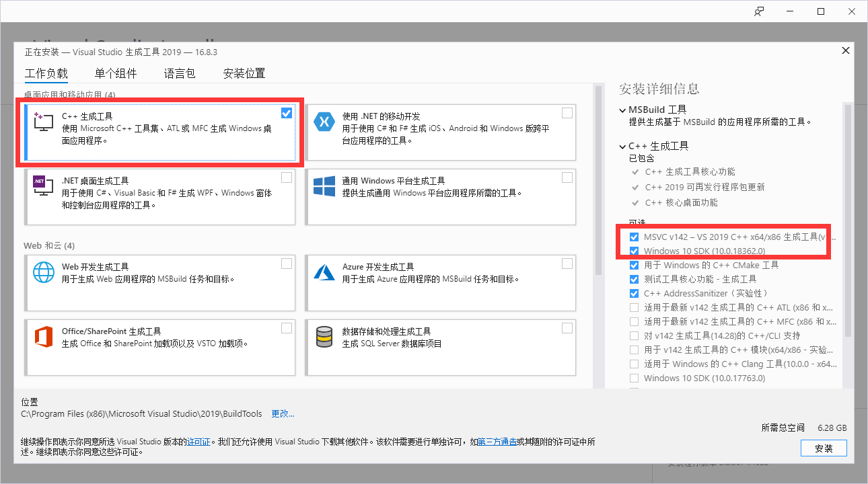868x484 pixels.
Task: Open the 语言包 tab
Action: (180, 73)
